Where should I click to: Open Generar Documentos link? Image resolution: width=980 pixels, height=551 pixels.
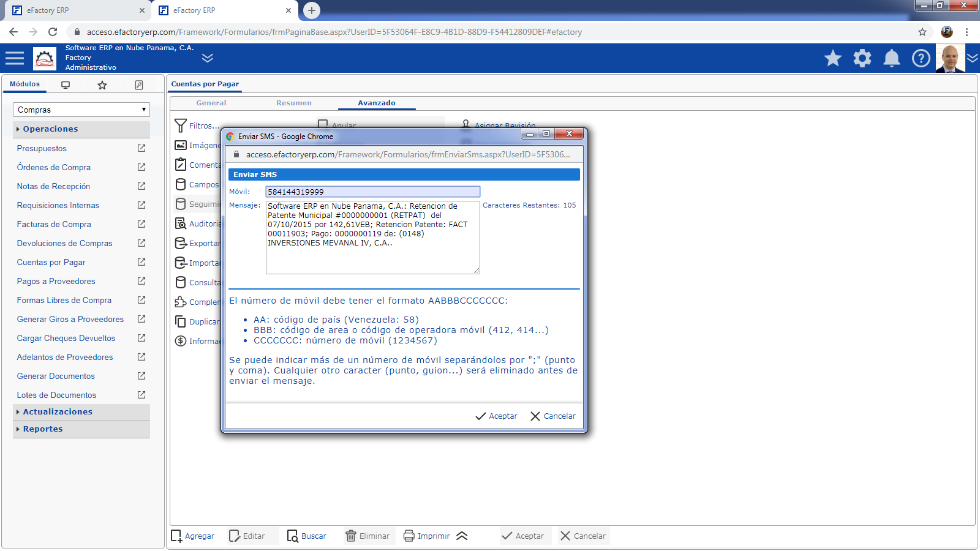pyautogui.click(x=56, y=377)
